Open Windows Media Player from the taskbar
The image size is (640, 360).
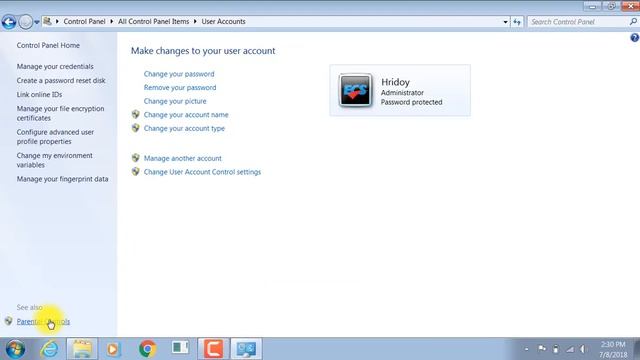[113, 349]
